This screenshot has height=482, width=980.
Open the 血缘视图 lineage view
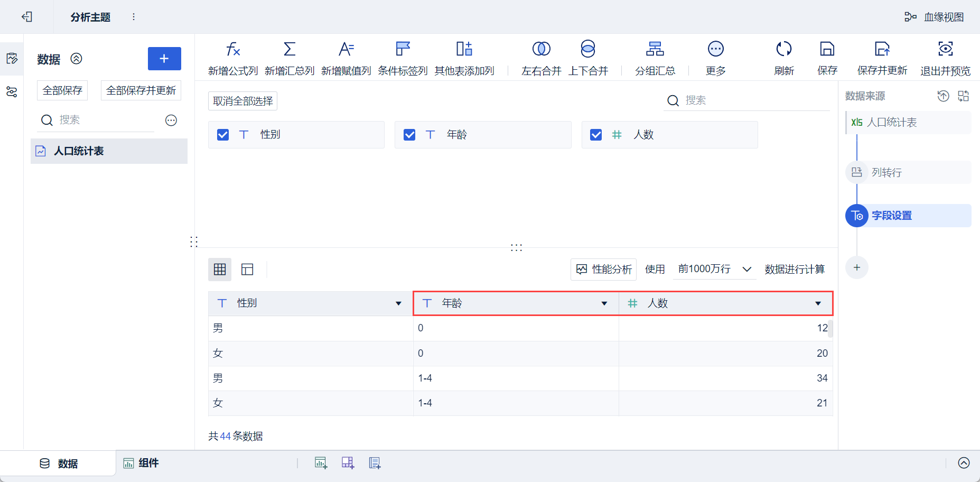click(x=934, y=17)
